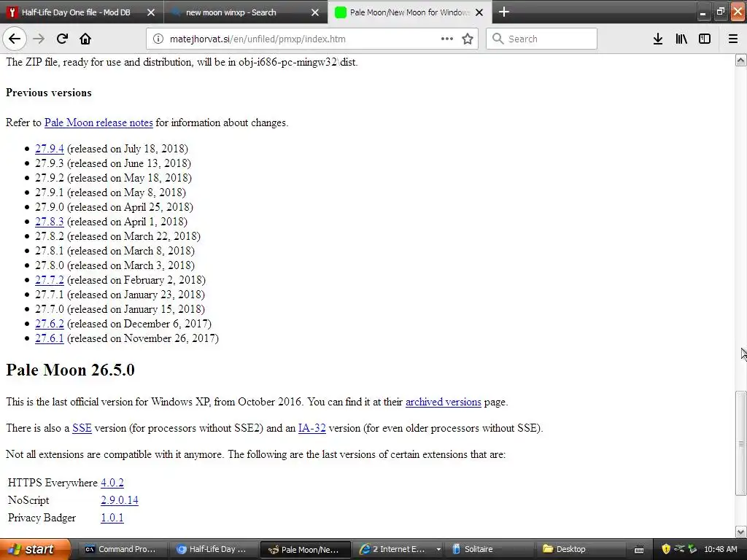The width and height of the screenshot is (747, 560).
Task: Switch to Half-Life Day One file tab
Action: pos(76,12)
